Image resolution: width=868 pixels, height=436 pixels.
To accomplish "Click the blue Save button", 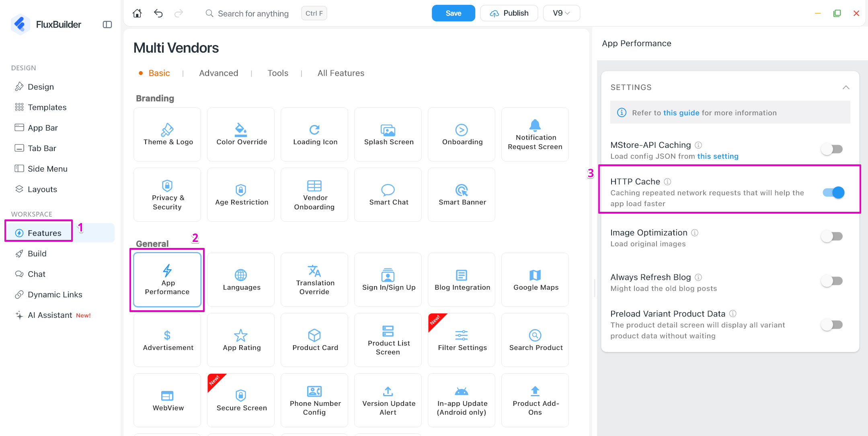I will (x=453, y=13).
